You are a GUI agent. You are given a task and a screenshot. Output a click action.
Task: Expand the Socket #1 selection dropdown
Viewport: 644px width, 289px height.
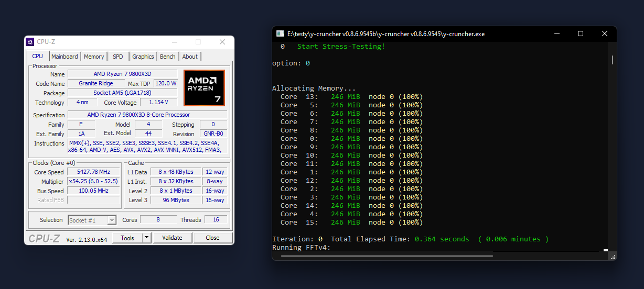111,220
